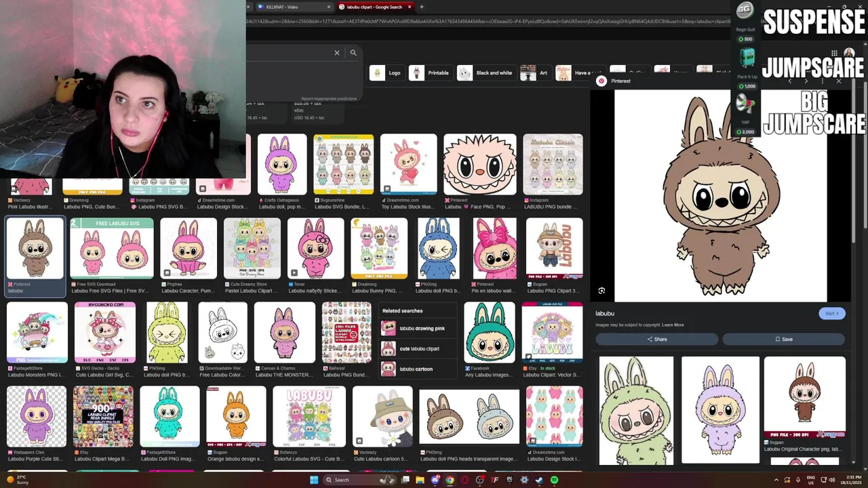Click the Windows Start button

tap(314, 480)
